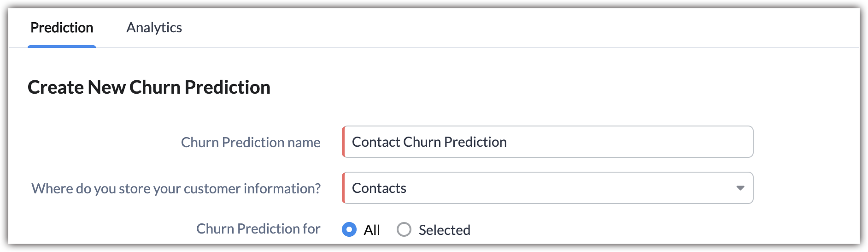Click the dropdown arrow beside Contacts

point(740,188)
